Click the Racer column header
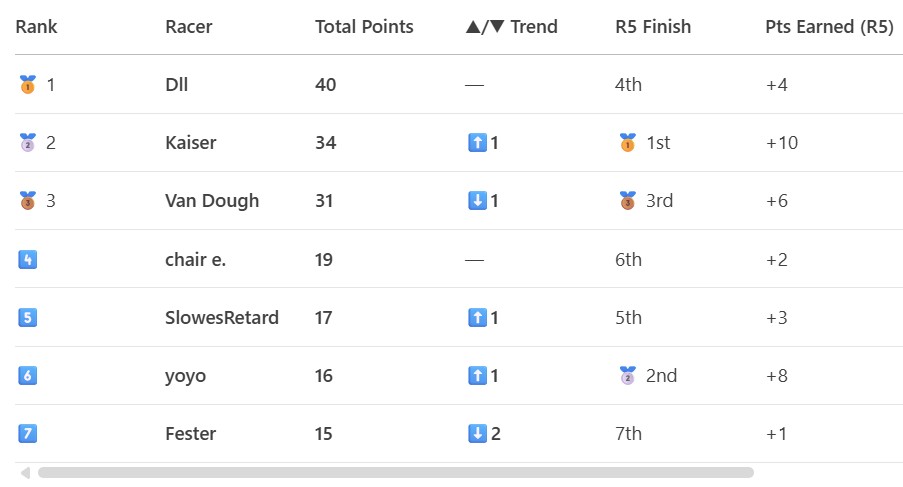The image size is (903, 487). [x=188, y=26]
